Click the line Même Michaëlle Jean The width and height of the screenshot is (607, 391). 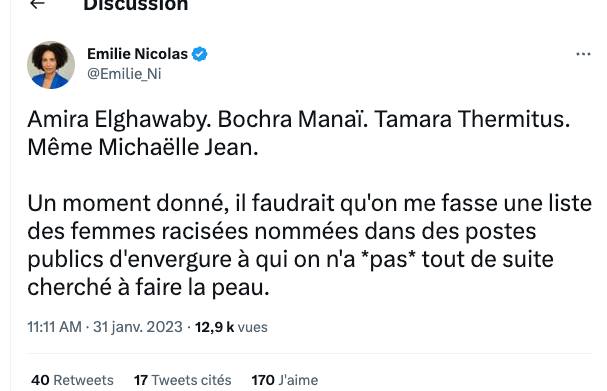coord(143,147)
